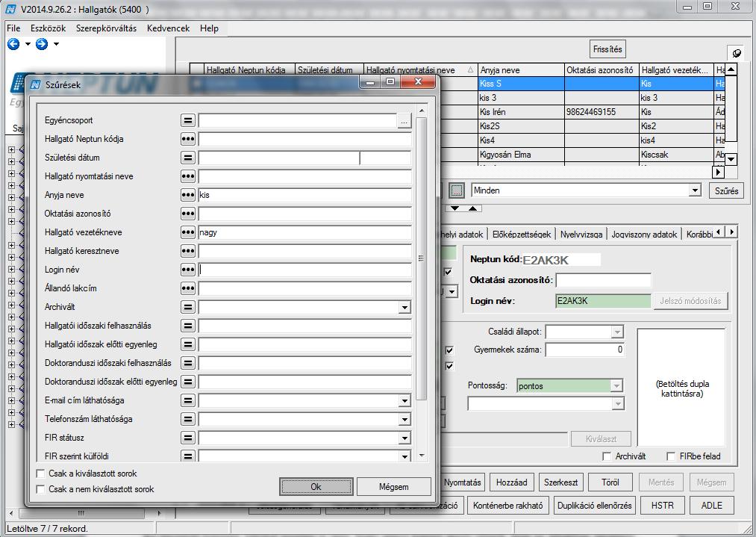The image size is (756, 537).
Task: Click the operator icon for Hallgató vezetékneve
Action: (x=187, y=232)
